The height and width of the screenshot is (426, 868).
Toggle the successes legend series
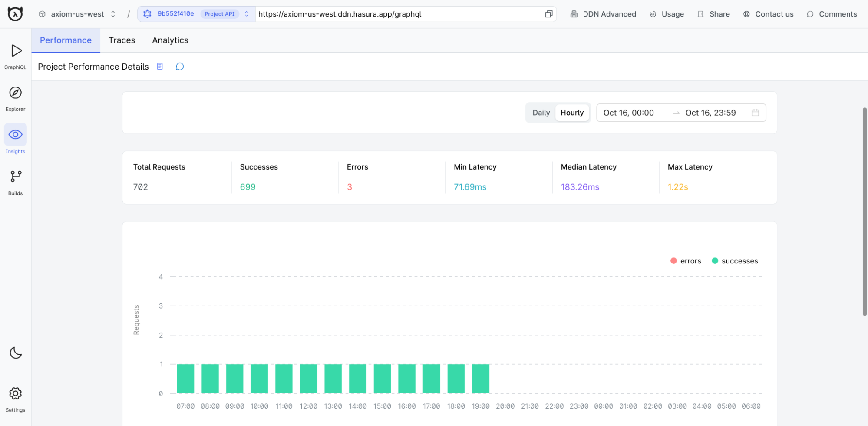click(735, 261)
